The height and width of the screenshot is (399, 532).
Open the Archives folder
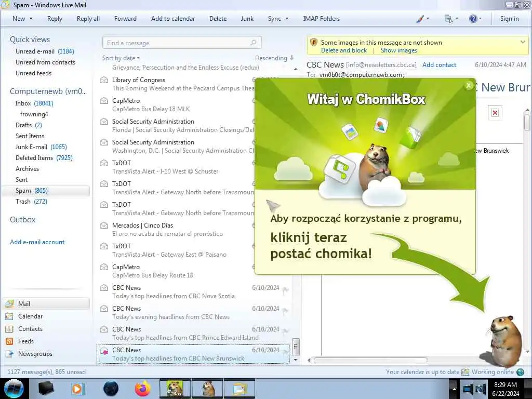point(27,169)
